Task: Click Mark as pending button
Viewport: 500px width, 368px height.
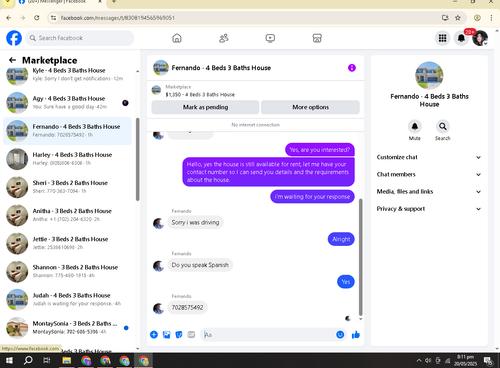Action: click(205, 107)
